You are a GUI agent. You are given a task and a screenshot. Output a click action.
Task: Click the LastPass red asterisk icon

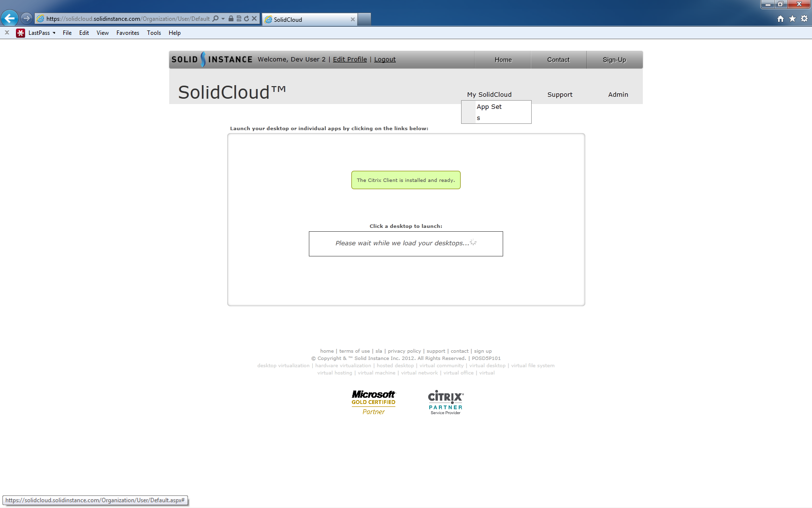(20, 33)
